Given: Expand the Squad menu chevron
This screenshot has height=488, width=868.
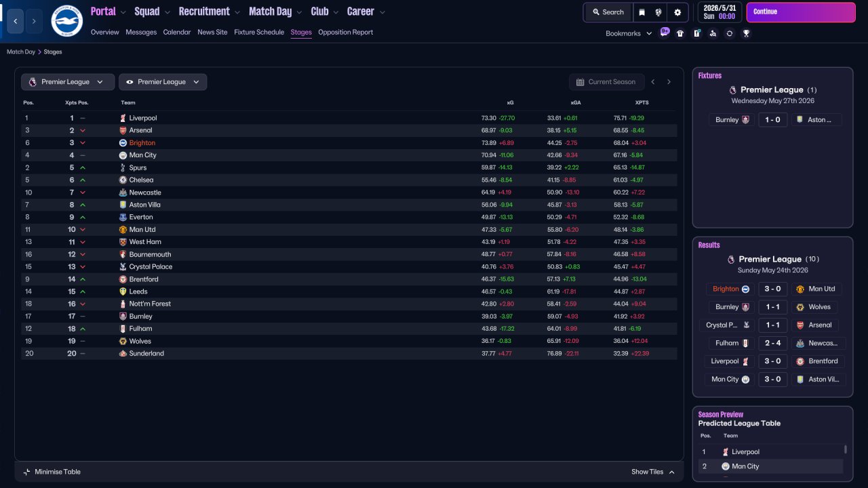Looking at the screenshot, I should point(167,12).
